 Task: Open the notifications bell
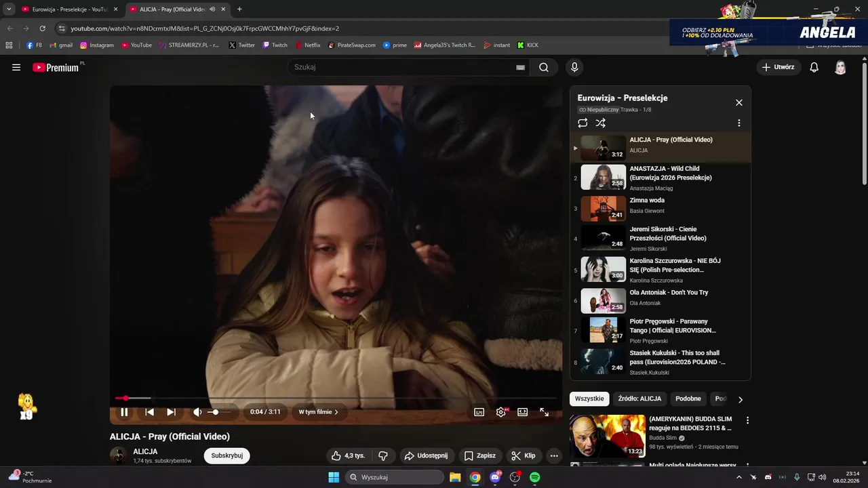[x=814, y=67]
